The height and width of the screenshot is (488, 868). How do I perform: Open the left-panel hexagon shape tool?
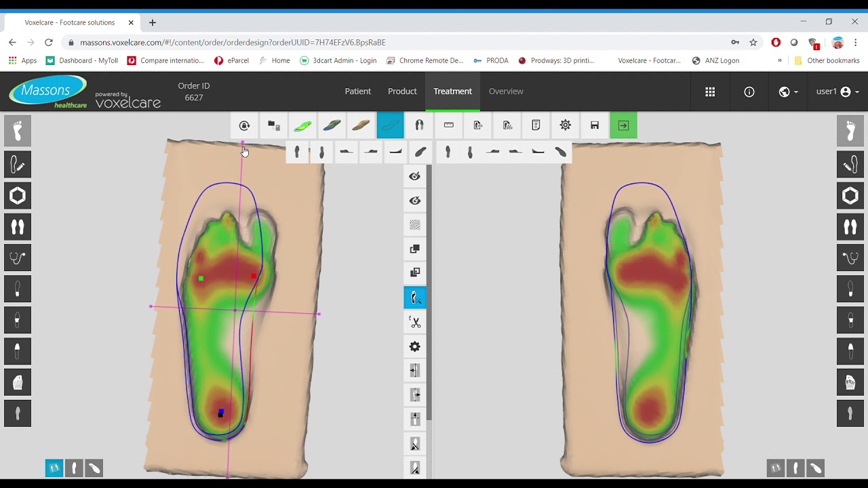coord(18,196)
